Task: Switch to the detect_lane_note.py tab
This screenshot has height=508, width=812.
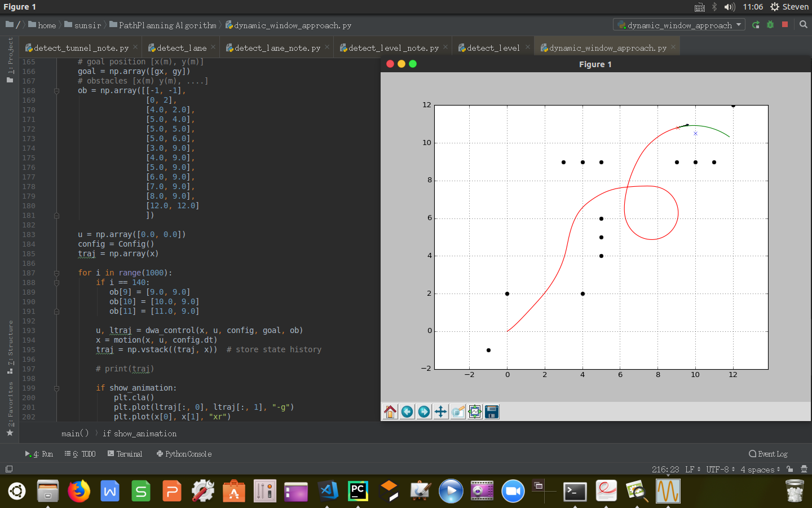Action: click(x=277, y=48)
